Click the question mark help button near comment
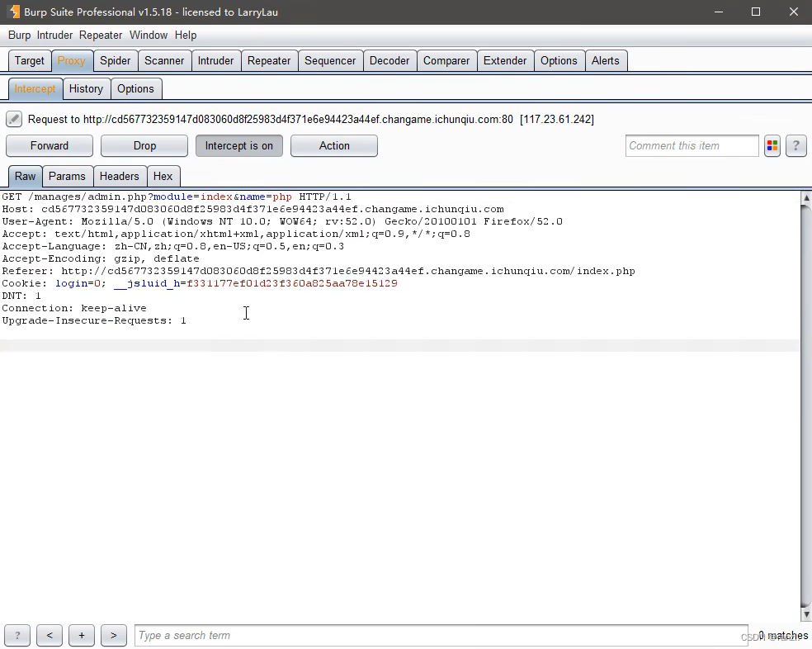This screenshot has width=812, height=649. point(796,145)
